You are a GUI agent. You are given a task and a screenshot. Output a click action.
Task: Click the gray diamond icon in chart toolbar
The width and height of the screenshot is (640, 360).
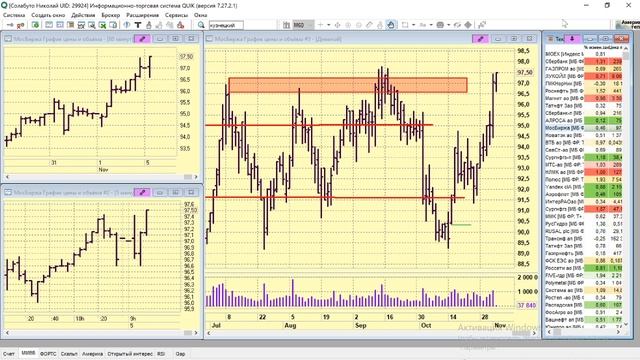[x=468, y=25]
